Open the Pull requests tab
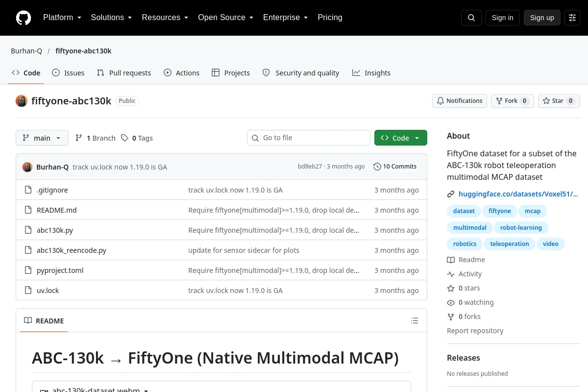 pos(124,73)
